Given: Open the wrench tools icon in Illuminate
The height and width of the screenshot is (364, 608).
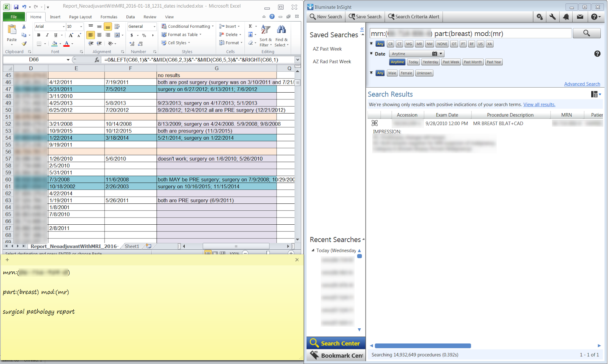Looking at the screenshot, I should click(553, 17).
